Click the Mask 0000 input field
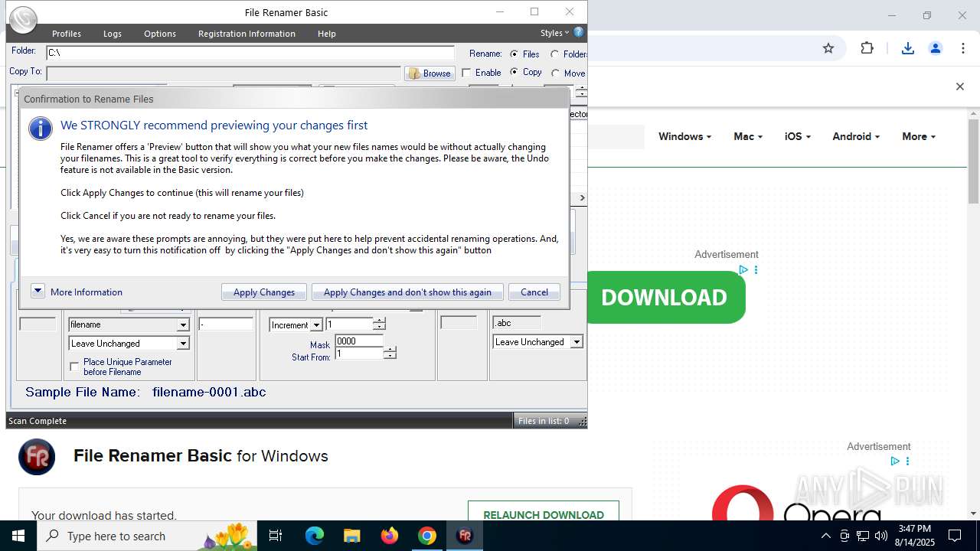The image size is (980, 551). point(359,341)
